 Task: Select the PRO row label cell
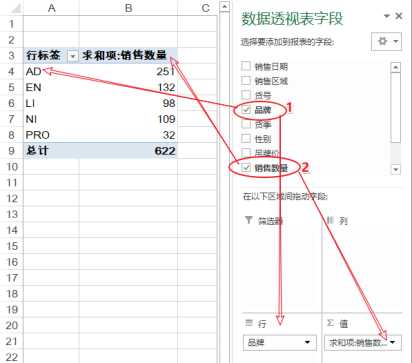tap(51, 135)
